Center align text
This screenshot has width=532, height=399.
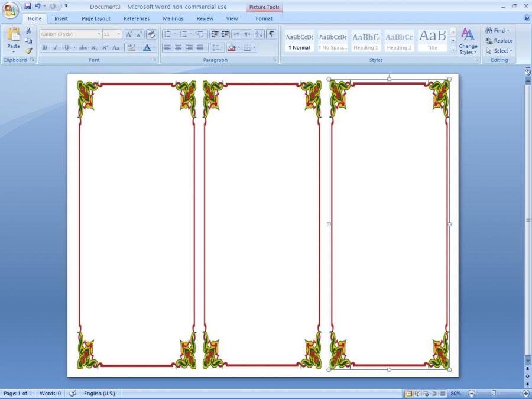tap(178, 47)
